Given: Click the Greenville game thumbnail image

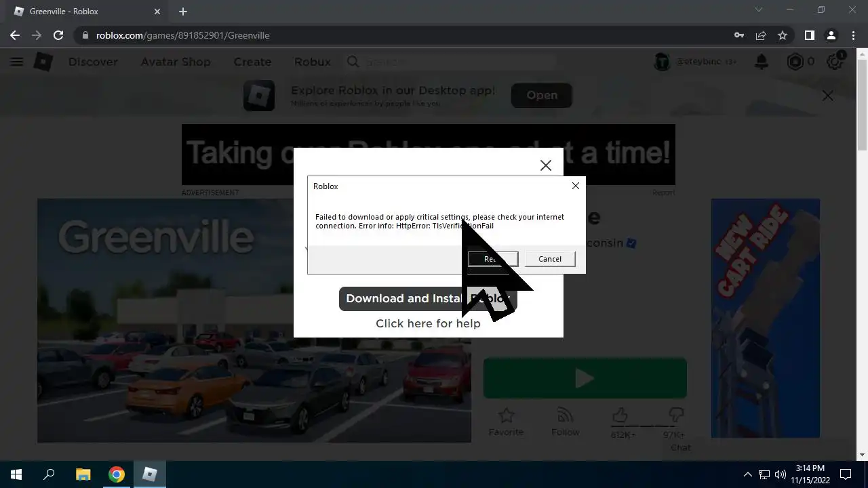Looking at the screenshot, I should pyautogui.click(x=254, y=321).
